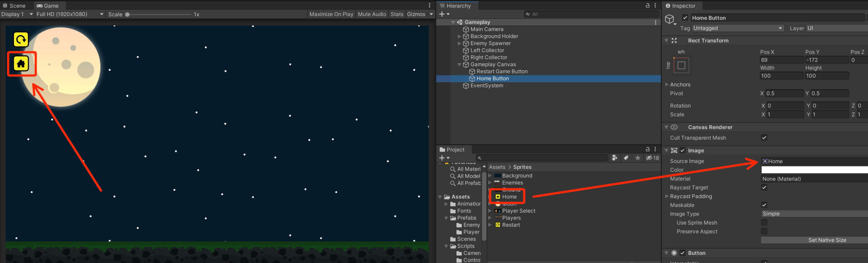Open the Hierarchy add object plus menu
The image size is (868, 263).
tap(444, 14)
